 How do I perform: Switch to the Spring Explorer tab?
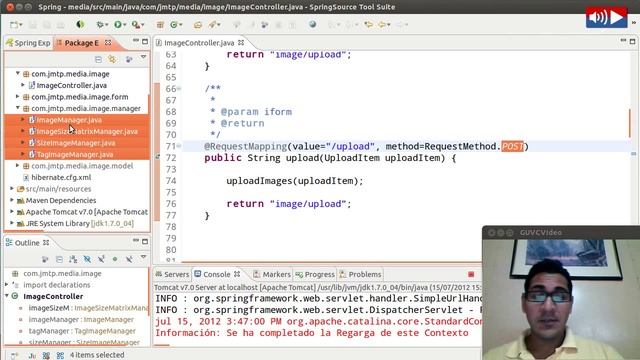pos(28,43)
